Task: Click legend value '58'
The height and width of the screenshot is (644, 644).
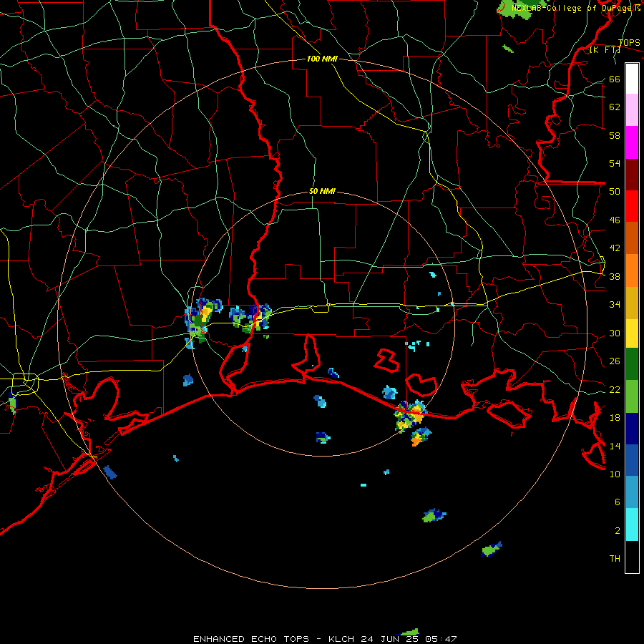Action: point(615,135)
